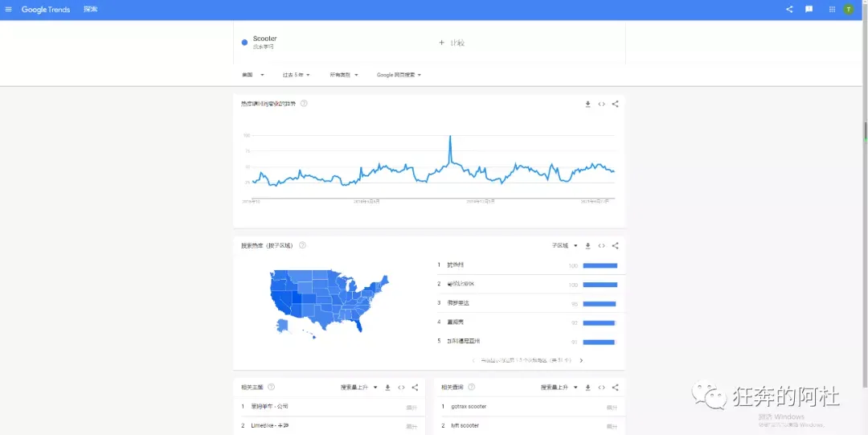Open the all categories dropdown
Screen dimensions: 868x435
click(344, 75)
